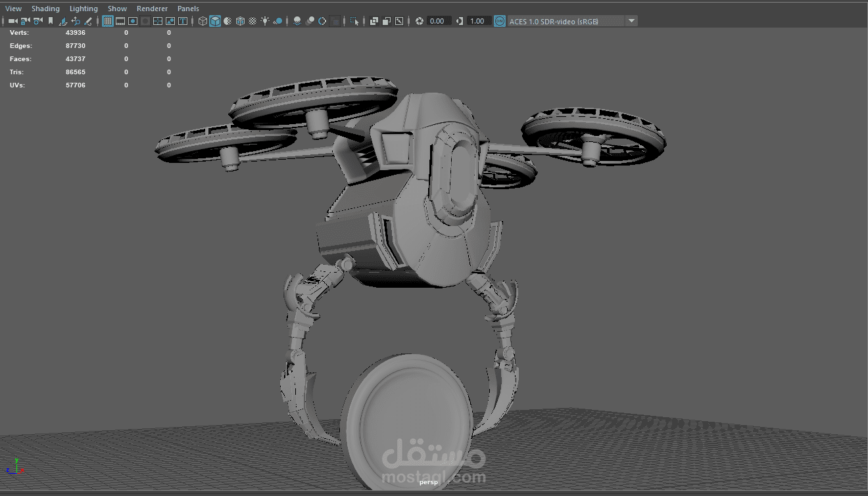Image resolution: width=868 pixels, height=496 pixels.
Task: Click the 'persp' camera name label
Action: pos(428,483)
